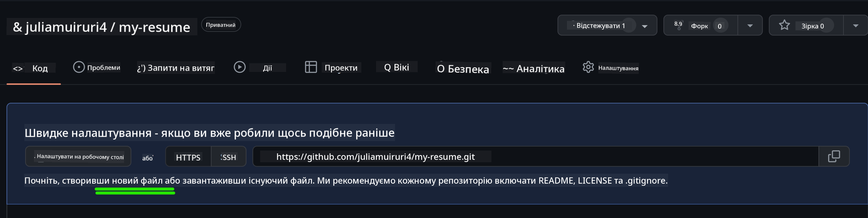Expand the Відстежувати dropdown arrow
This screenshot has width=868, height=218.
coord(645,26)
